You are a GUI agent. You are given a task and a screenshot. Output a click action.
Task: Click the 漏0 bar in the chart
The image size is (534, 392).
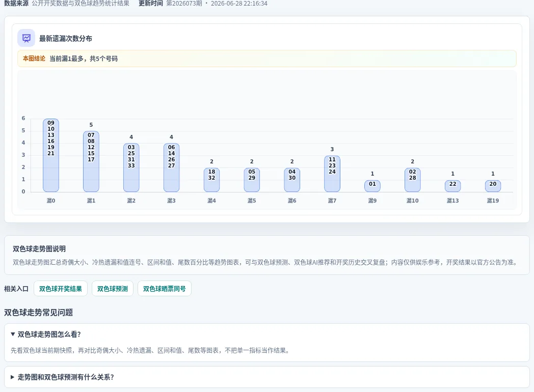click(x=51, y=155)
